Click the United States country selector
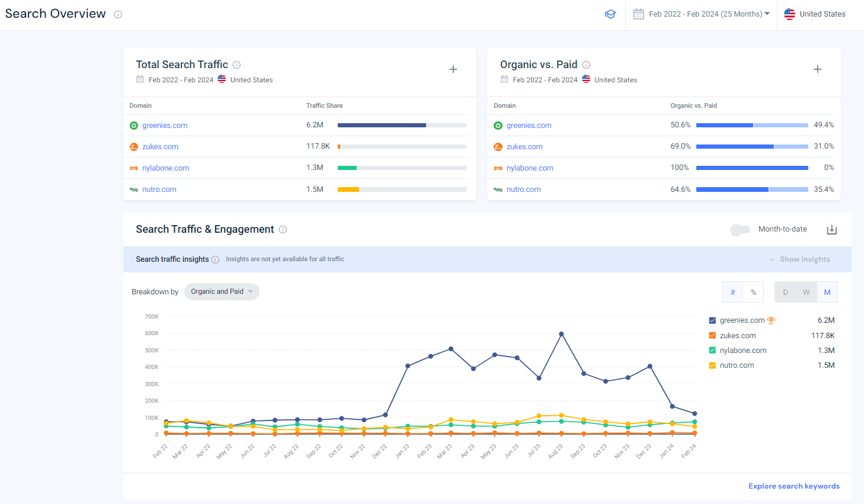Image resolution: width=864 pixels, height=504 pixels. point(816,14)
